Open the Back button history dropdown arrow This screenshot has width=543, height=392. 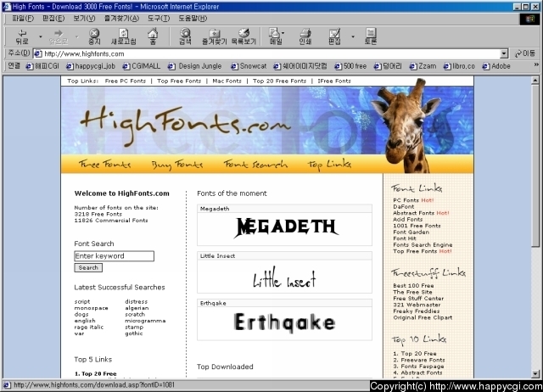40,36
